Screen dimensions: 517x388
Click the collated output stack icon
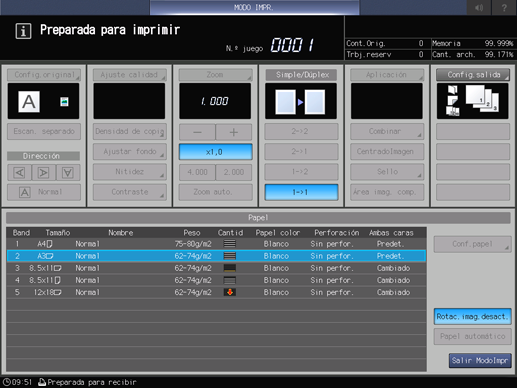(x=482, y=98)
